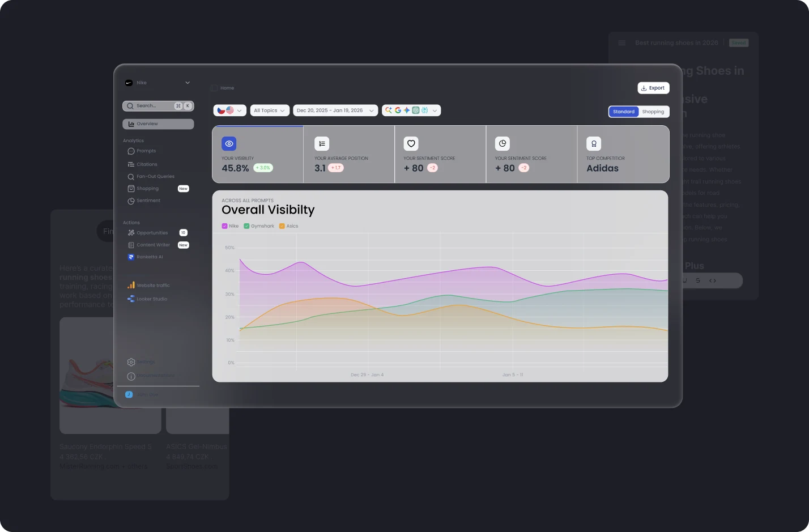Click the award ribbon icon on competitor card
The image size is (809, 532).
(x=594, y=144)
